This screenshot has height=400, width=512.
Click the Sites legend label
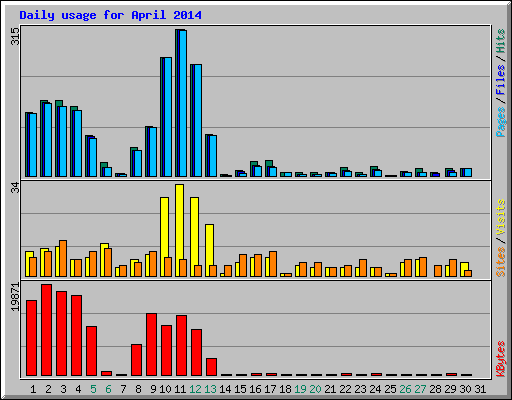[x=500, y=262]
